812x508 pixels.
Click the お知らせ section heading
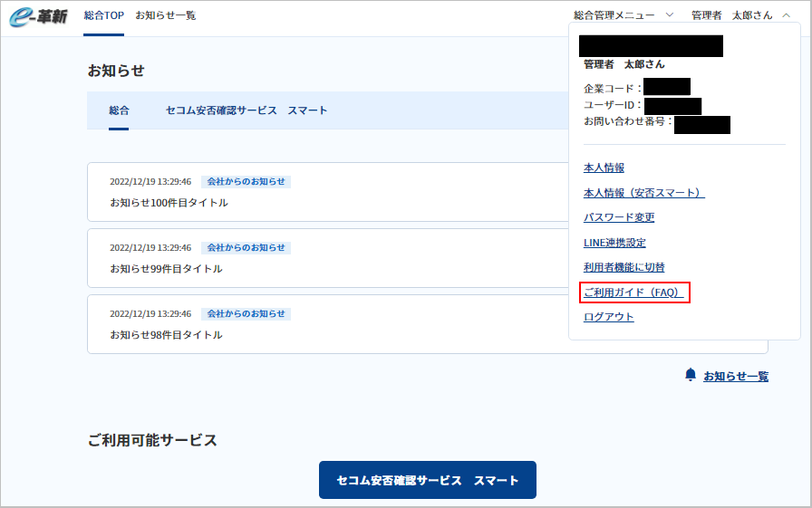116,71
